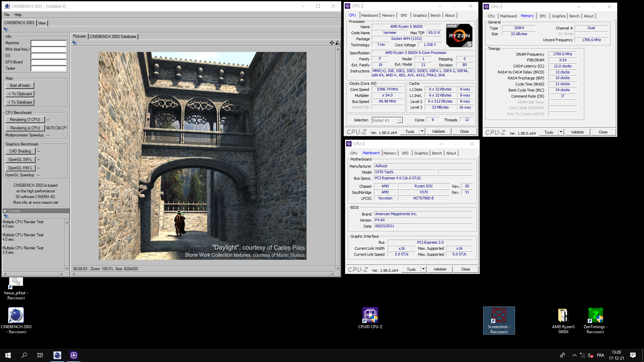
Task: Click picture view horizontal scrollbar right arrow
Action: pos(332,274)
